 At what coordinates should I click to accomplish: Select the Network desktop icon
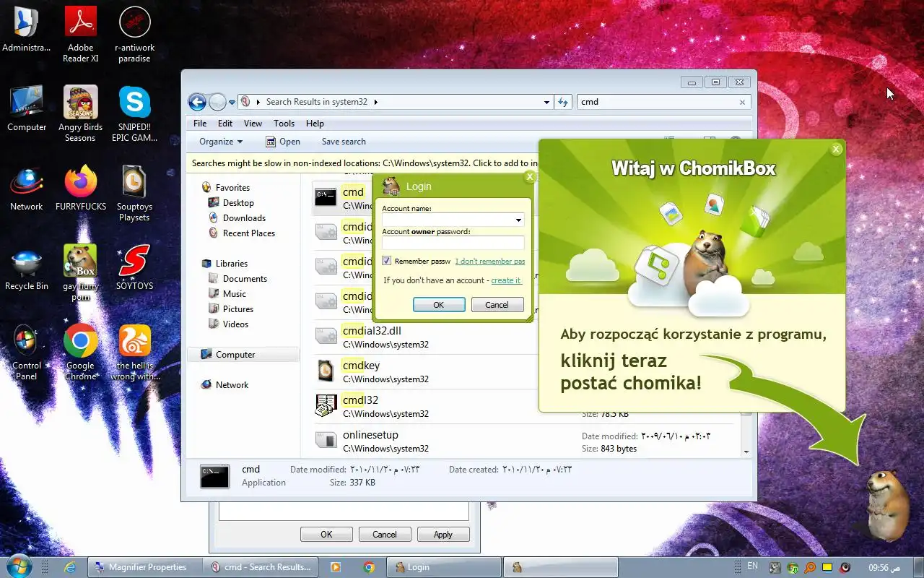point(27,188)
